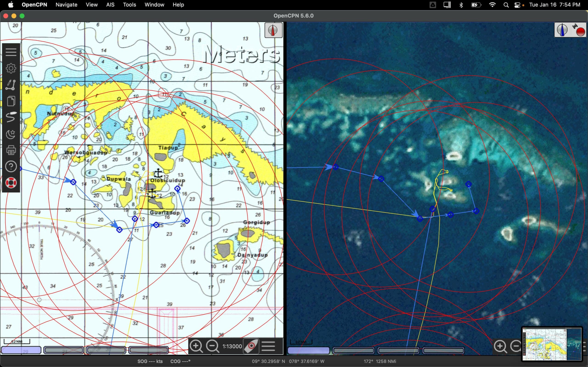Select the second chart bar in left panel
Image resolution: width=588 pixels, height=367 pixels.
(x=63, y=350)
